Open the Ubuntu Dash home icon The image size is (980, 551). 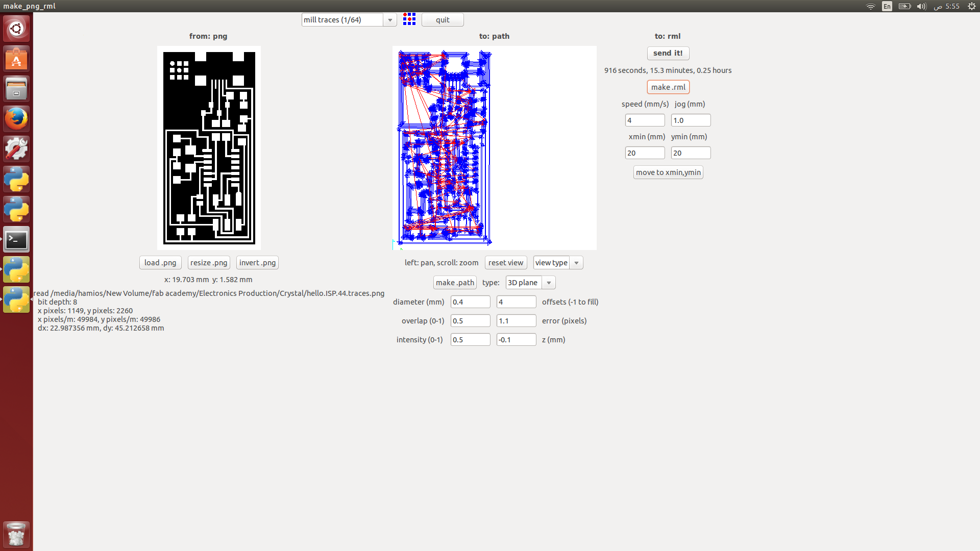(16, 29)
